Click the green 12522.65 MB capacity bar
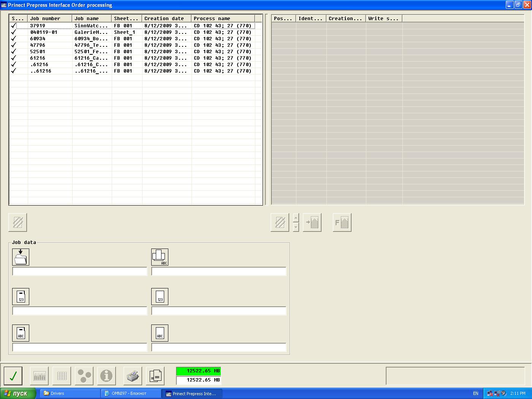Screen dimensions: 532x399 (x=198, y=371)
